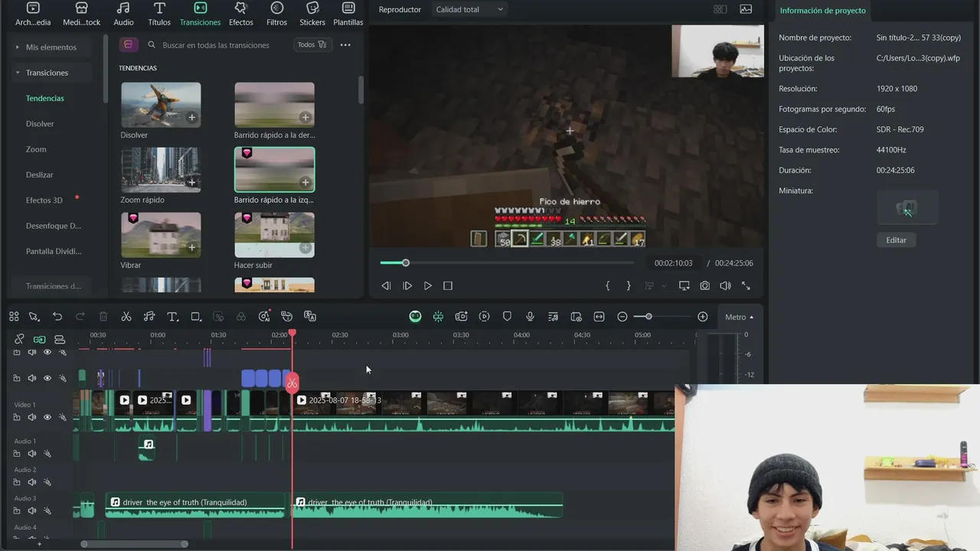The width and height of the screenshot is (980, 551).
Task: Stop the preview playback
Action: (x=448, y=285)
